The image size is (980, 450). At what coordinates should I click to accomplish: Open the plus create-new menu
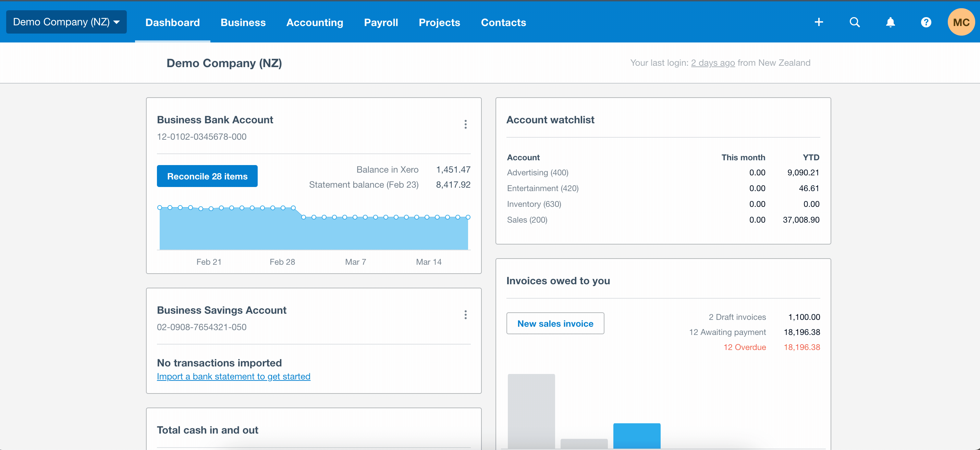819,22
